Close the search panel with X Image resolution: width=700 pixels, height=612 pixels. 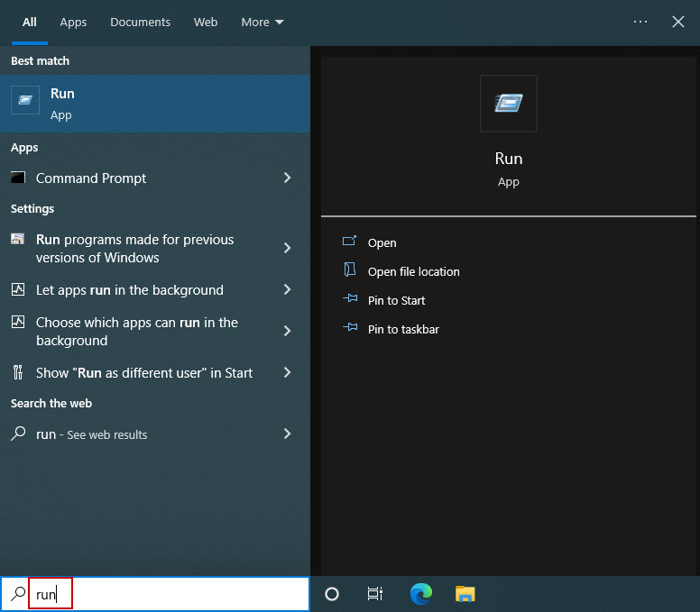coord(678,22)
